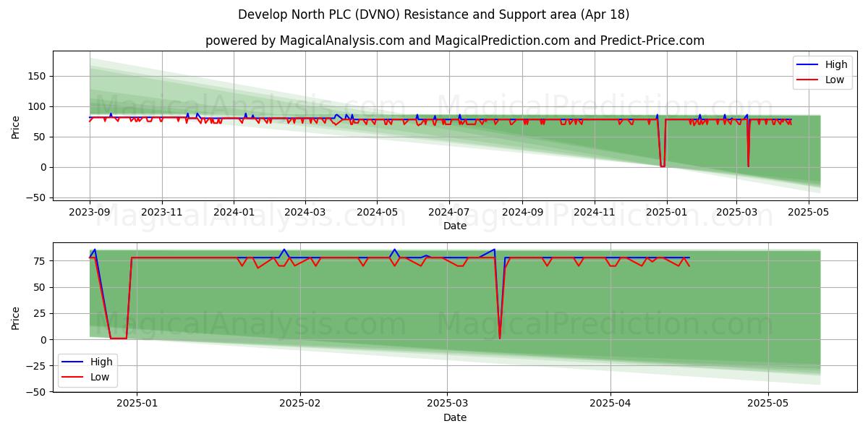Click the '2024-01' x-axis label in the top chart
This screenshot has width=868, height=434.
click(233, 214)
